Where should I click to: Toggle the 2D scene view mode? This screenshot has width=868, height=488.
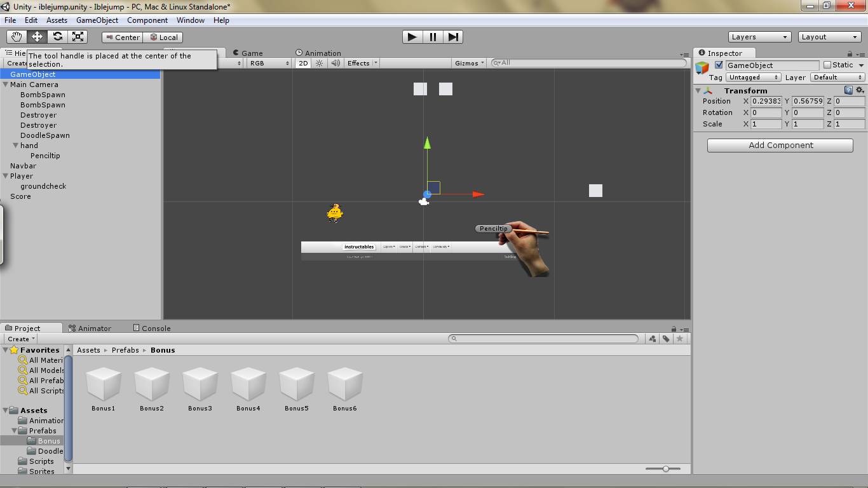(303, 63)
